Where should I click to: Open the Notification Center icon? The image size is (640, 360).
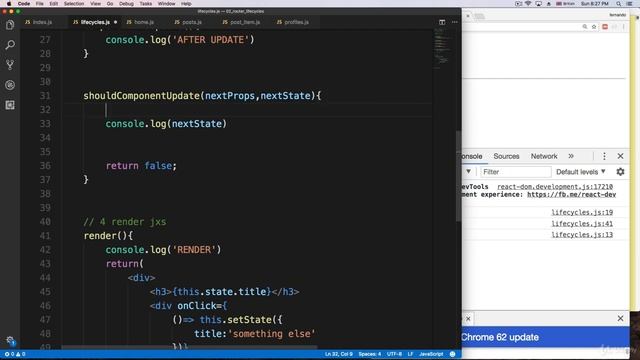[x=629, y=4]
